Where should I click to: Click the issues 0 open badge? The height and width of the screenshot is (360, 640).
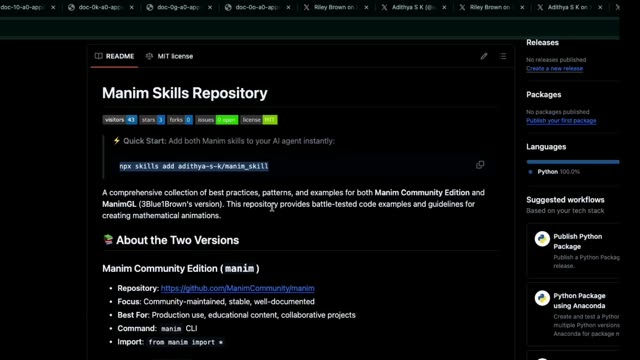coord(216,120)
